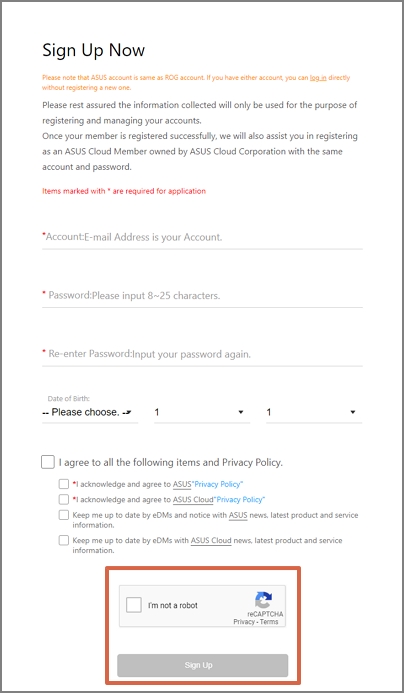
Task: Focus the Password input field
Action: click(202, 296)
